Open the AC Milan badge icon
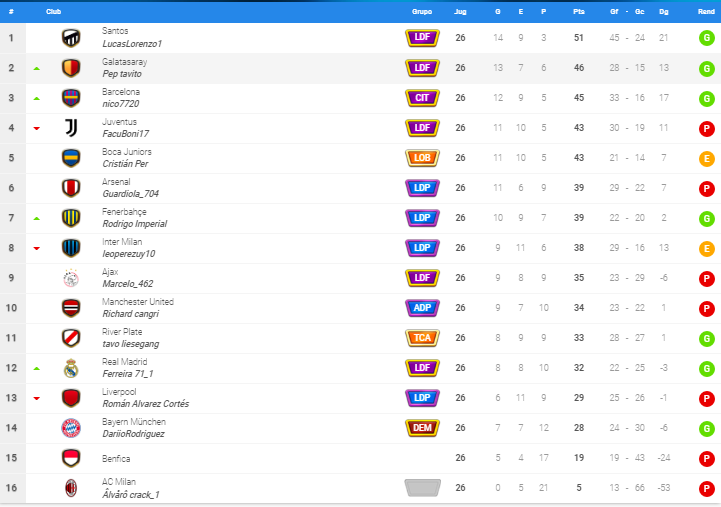721x507 pixels. (71, 488)
